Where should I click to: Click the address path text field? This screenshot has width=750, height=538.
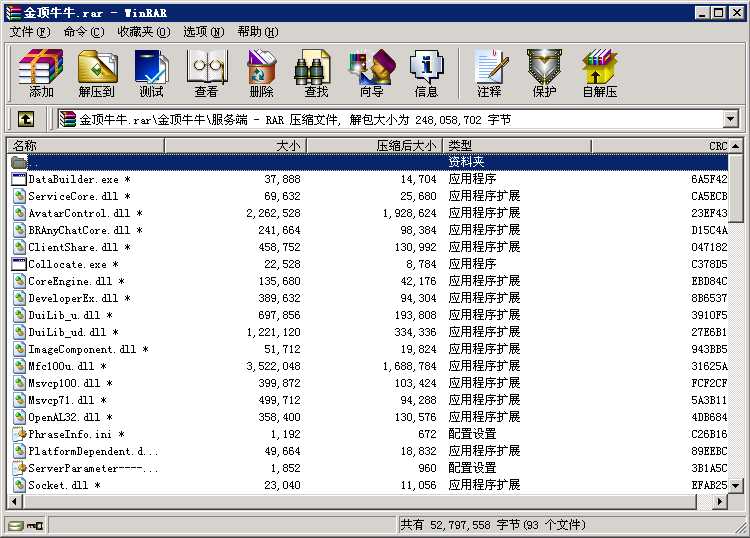(390, 119)
